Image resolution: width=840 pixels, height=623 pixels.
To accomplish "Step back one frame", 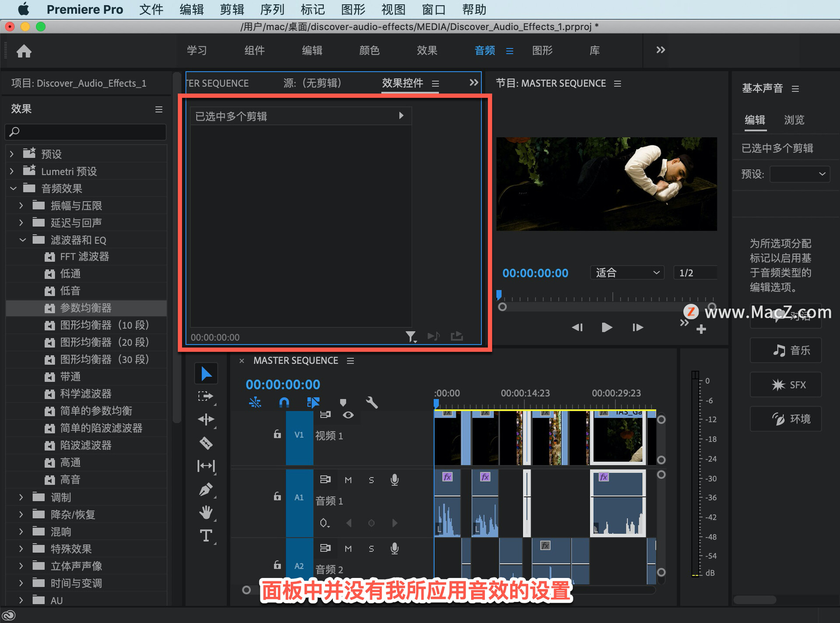I will click(x=577, y=327).
